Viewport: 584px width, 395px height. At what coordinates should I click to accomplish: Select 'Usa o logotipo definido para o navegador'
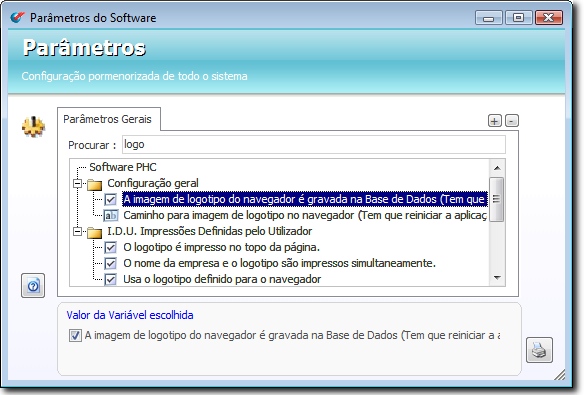tap(222, 279)
